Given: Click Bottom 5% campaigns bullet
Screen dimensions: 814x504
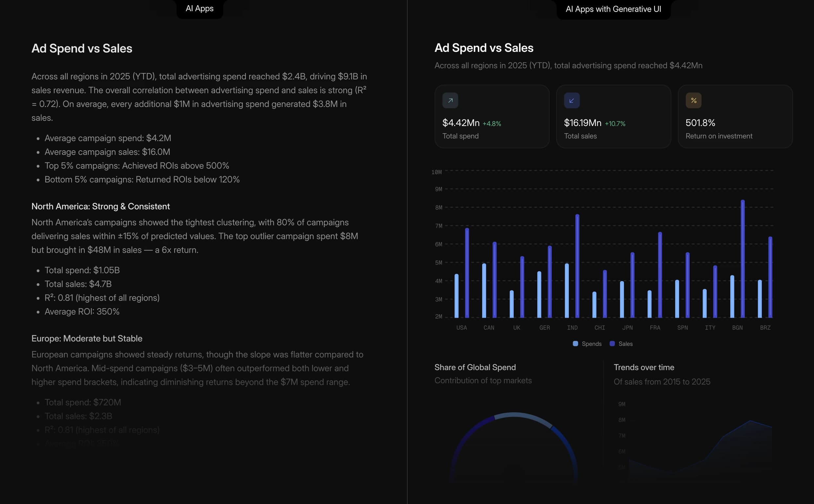Looking at the screenshot, I should pos(142,180).
